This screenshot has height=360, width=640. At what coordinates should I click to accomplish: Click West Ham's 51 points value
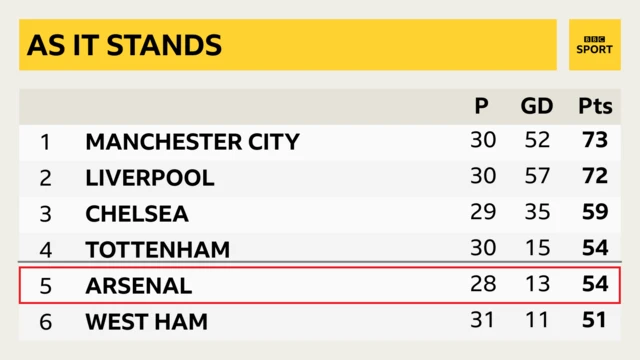point(594,320)
